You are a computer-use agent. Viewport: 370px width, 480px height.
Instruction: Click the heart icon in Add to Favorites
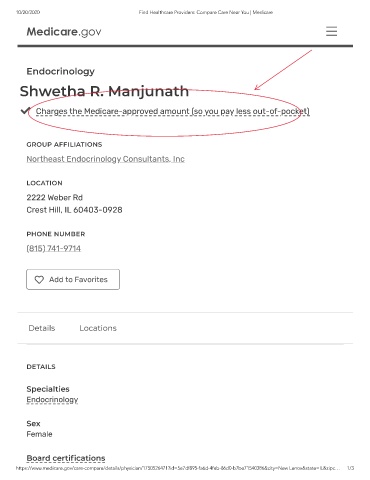(x=39, y=280)
